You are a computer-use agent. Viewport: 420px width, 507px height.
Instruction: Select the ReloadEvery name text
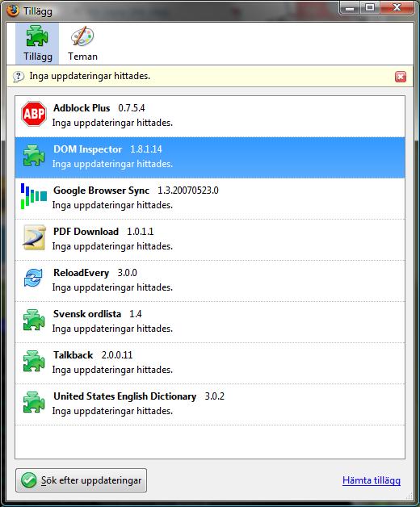(x=81, y=273)
